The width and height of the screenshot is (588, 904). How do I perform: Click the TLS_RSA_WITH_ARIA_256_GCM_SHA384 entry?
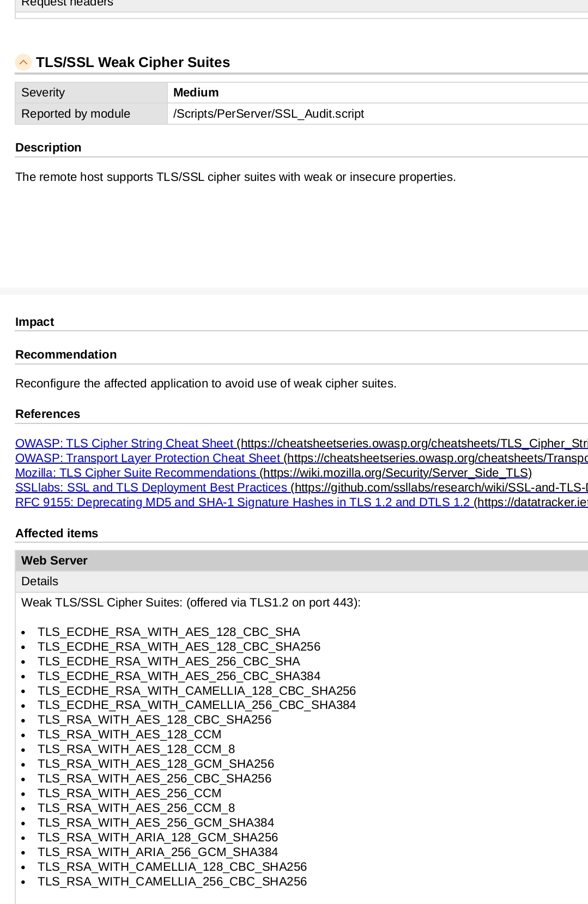[x=157, y=852]
